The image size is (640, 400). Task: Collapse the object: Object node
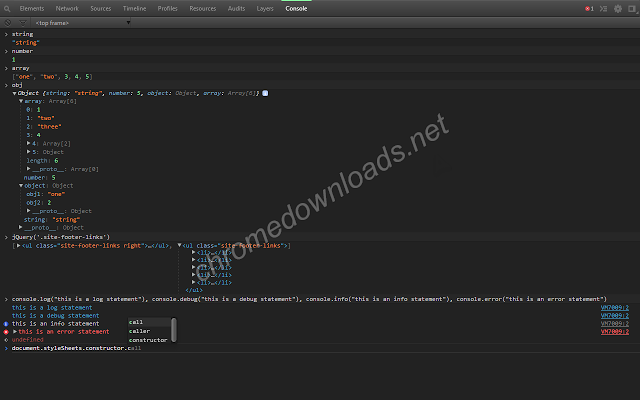(21, 186)
